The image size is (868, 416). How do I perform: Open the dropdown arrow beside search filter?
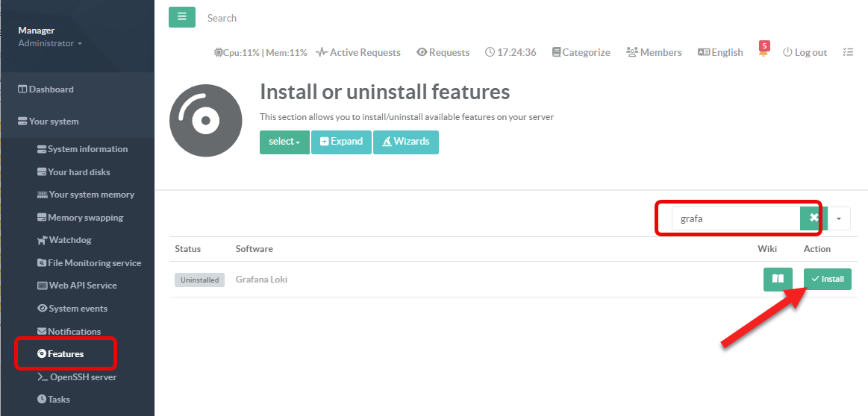click(839, 218)
